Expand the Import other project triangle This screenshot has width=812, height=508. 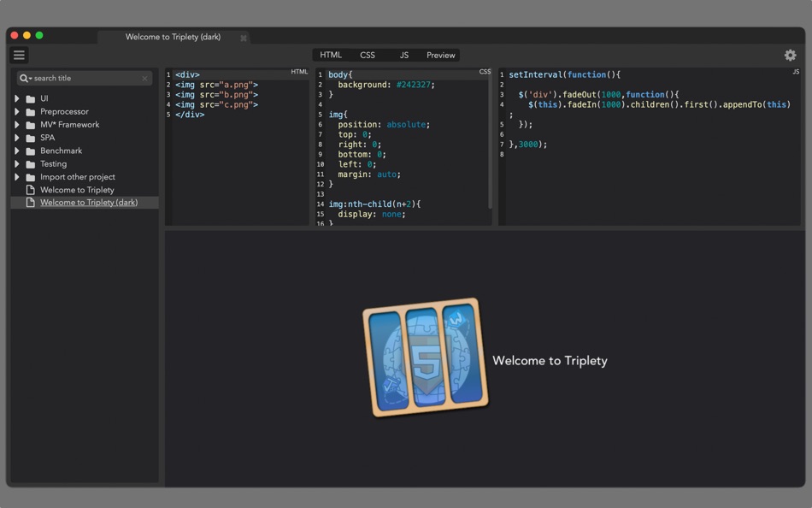[x=17, y=177]
